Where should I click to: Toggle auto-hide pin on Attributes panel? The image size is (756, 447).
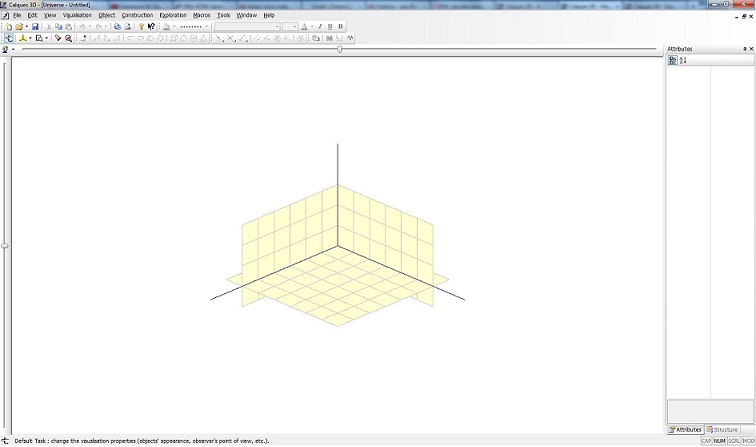tap(744, 49)
